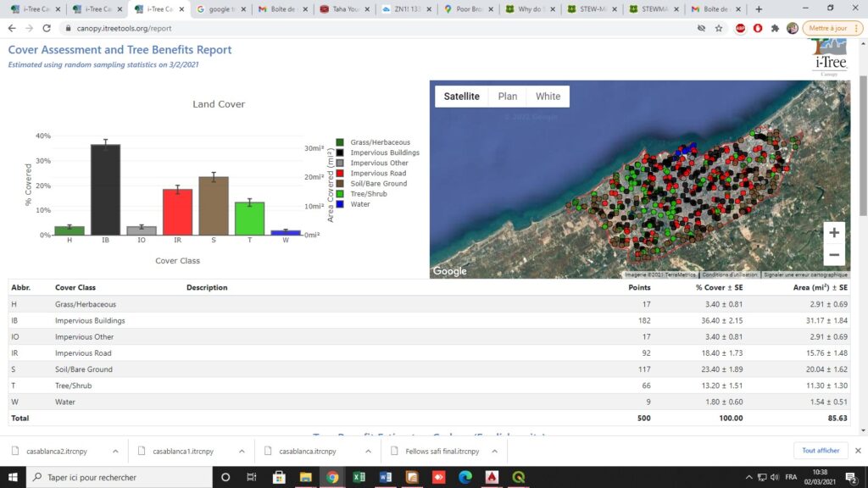Reload the i-Tree Canopy report page
The height and width of the screenshot is (488, 868).
47,28
